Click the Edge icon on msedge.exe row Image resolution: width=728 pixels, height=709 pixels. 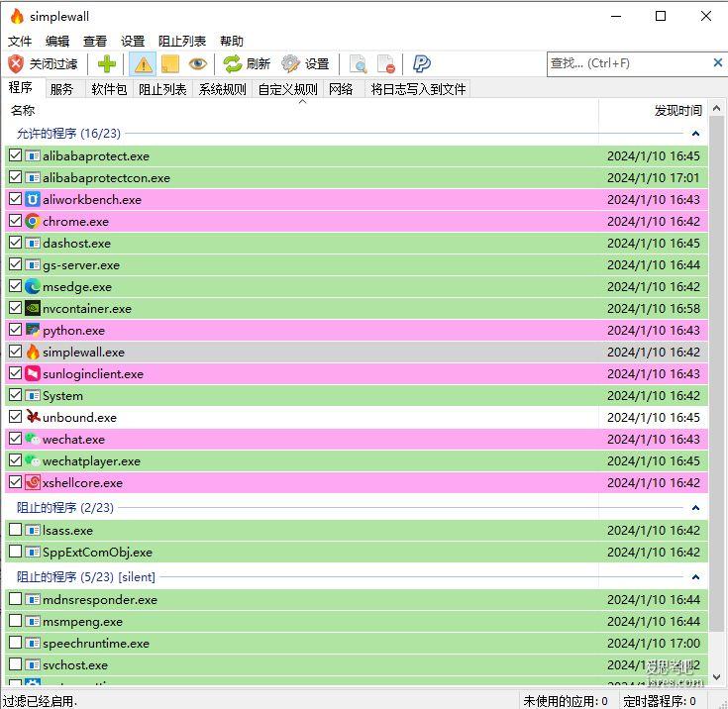[x=32, y=286]
